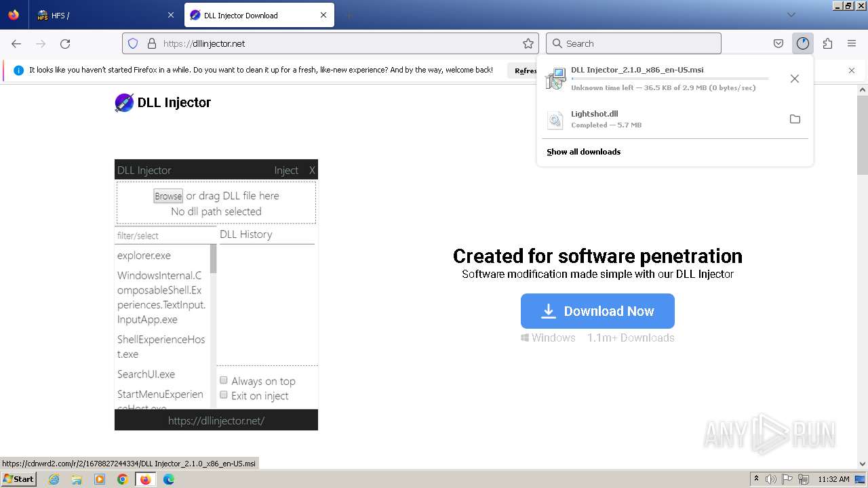
Task: Select the DLL Injector Download tab
Action: pyautogui.click(x=259, y=15)
